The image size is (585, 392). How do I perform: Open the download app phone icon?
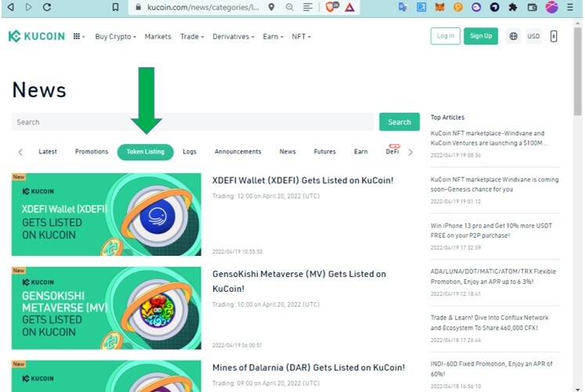click(x=554, y=36)
